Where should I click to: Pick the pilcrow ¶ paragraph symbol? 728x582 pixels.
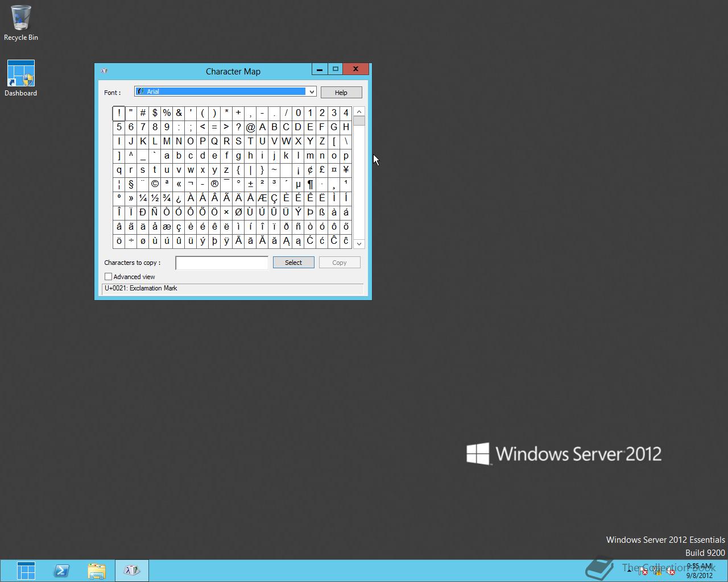[310, 184]
